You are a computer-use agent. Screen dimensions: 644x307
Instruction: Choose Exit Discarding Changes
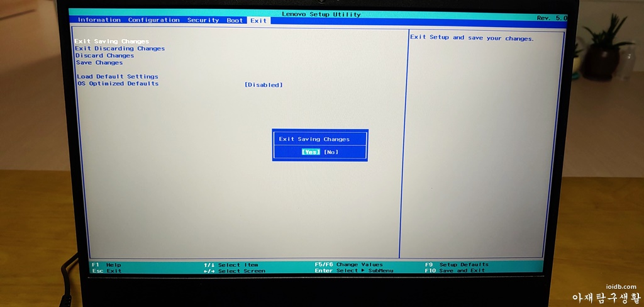point(120,48)
